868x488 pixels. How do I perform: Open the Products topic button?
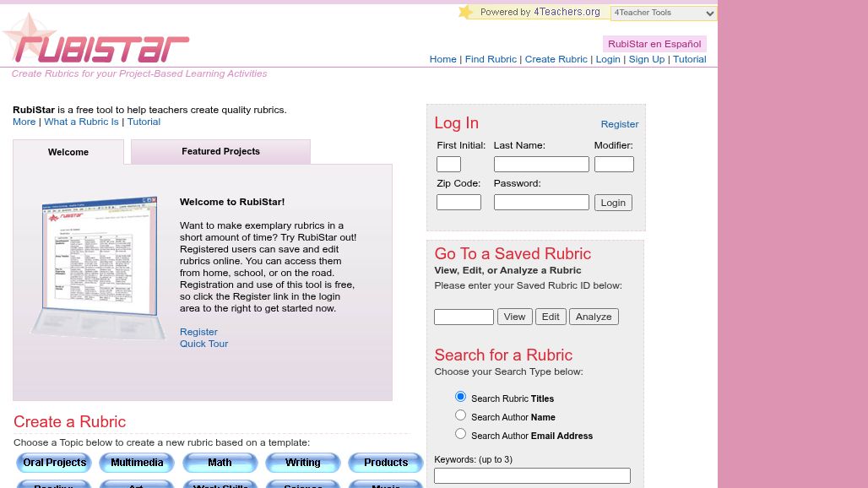pyautogui.click(x=386, y=463)
